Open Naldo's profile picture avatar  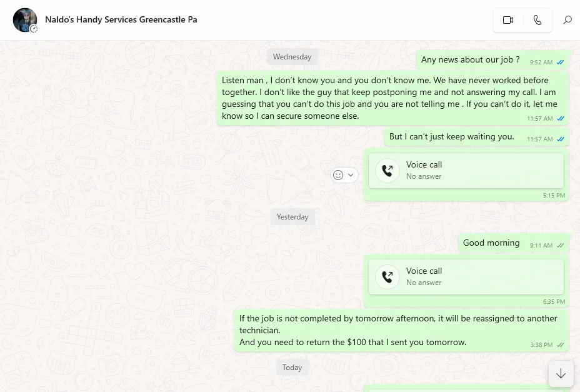pyautogui.click(x=24, y=19)
